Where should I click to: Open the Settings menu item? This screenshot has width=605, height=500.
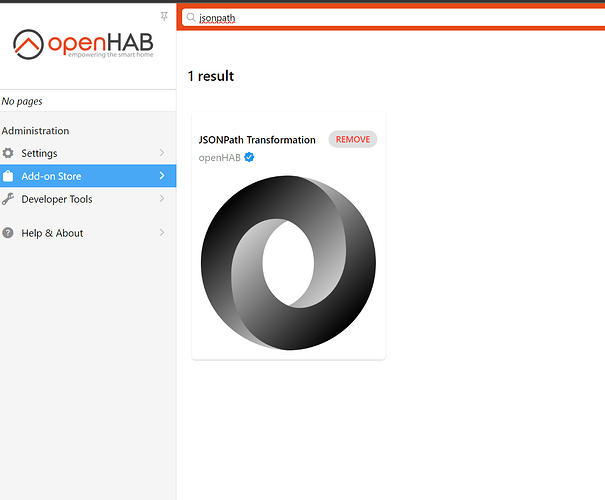pyautogui.click(x=88, y=153)
